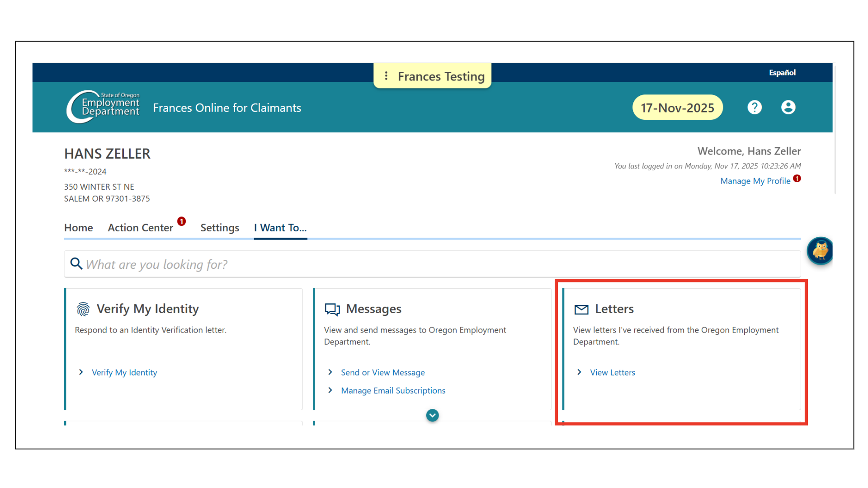
Task: Go to the Settings tab
Action: click(220, 228)
